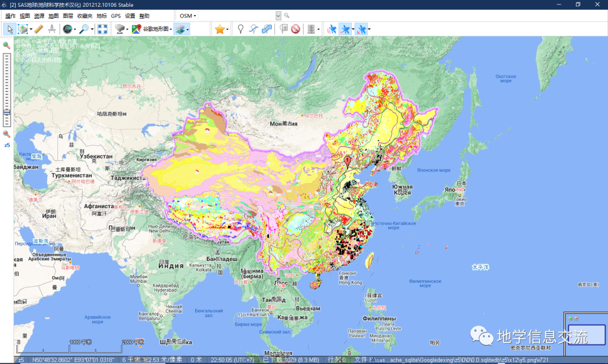Add a new polygon shape
608x364 pixels.
[267, 29]
